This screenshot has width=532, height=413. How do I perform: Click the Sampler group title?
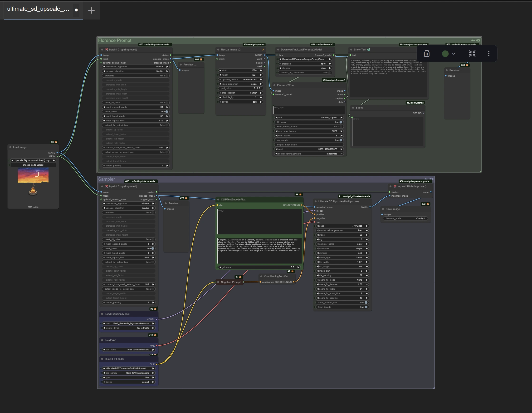click(107, 179)
